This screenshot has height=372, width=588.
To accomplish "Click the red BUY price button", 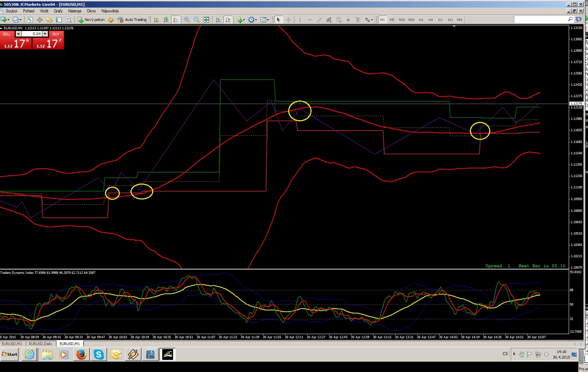I will 48,43.
